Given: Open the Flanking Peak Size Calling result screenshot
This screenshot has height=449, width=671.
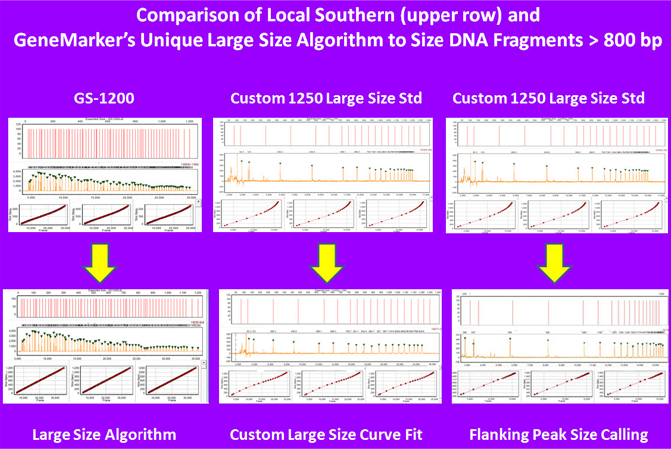Looking at the screenshot, I should [560, 346].
